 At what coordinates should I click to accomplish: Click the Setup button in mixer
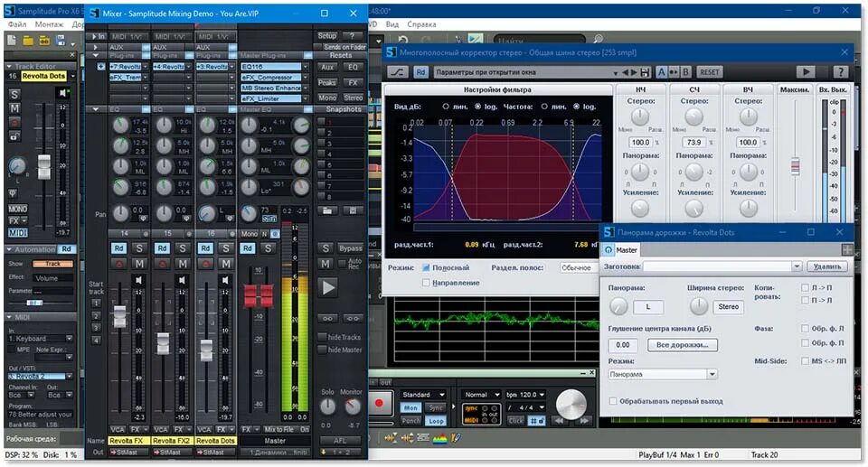327,35
